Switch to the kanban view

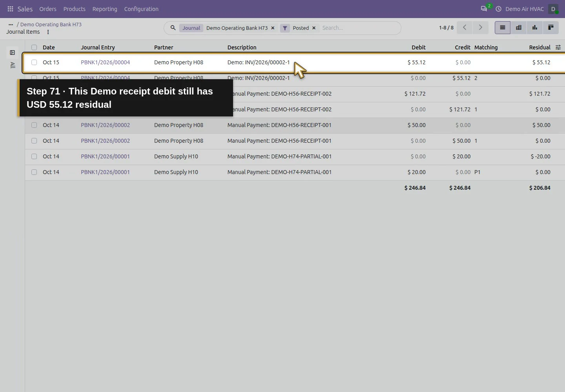coord(551,27)
